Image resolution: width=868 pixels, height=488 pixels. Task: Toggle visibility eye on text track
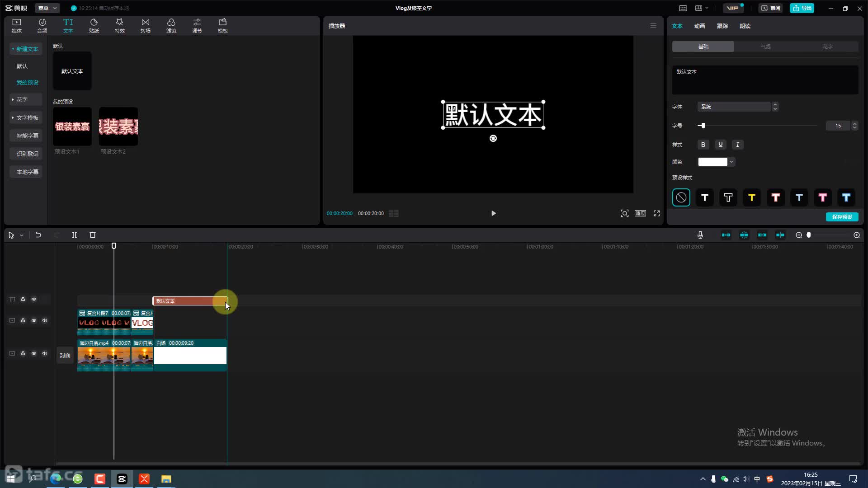tap(34, 299)
